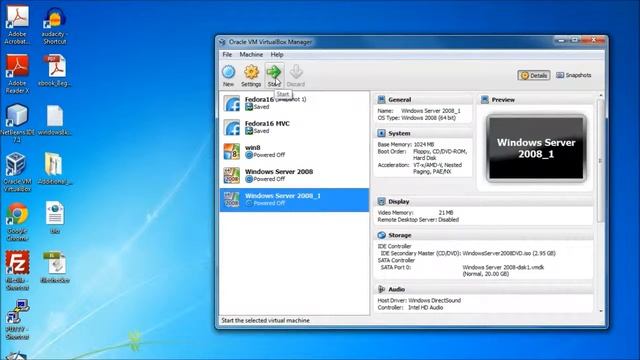The image size is (640, 360).
Task: Open Settings via the gear toolbar icon
Action: (x=251, y=73)
